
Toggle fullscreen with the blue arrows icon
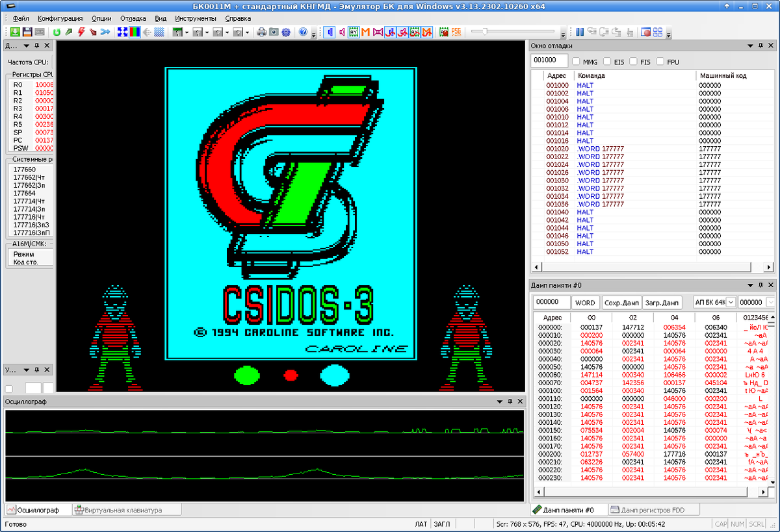coord(122,32)
